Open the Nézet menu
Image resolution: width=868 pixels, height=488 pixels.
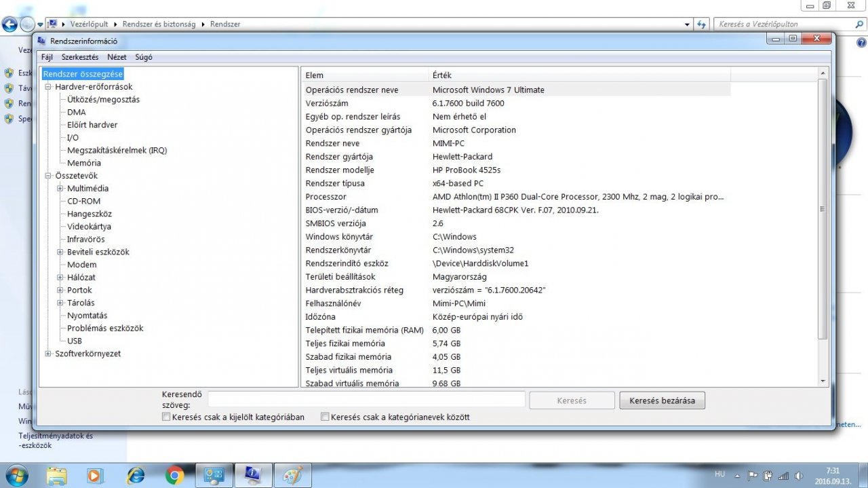[x=117, y=57]
